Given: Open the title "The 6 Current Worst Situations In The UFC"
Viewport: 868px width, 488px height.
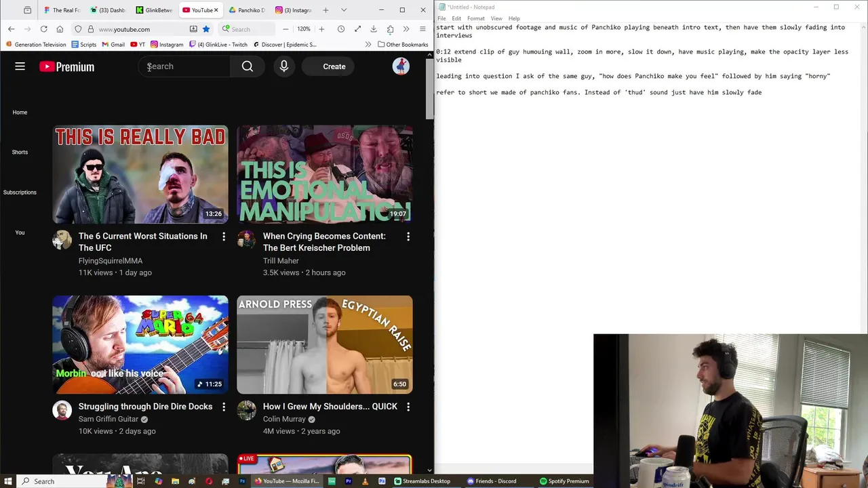Looking at the screenshot, I should tap(143, 242).
